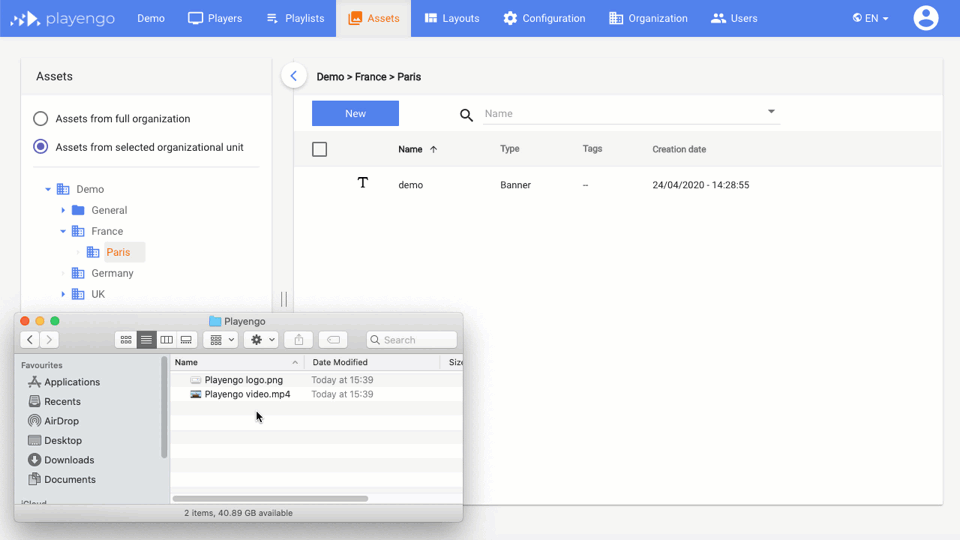
Task: Expand the UK tree node
Action: click(63, 294)
